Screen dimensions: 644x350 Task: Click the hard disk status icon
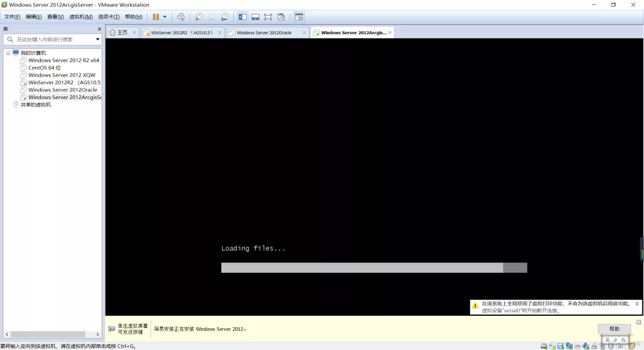pos(544,346)
